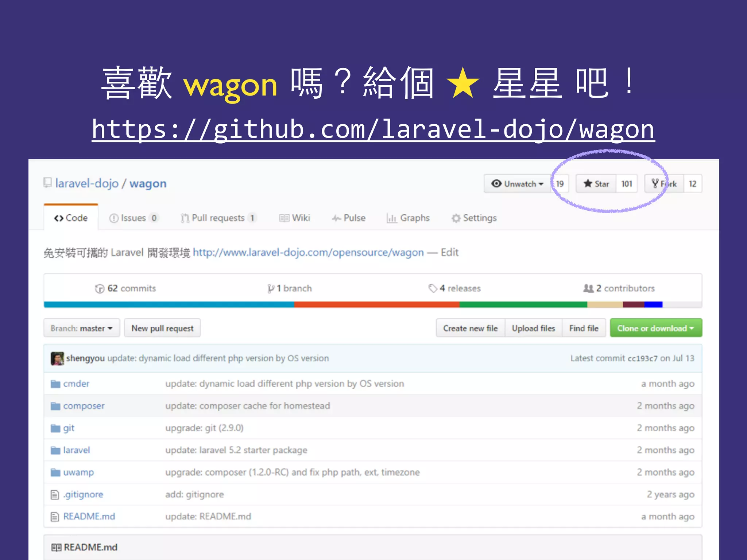Open the README.md file in list
Viewport: 747px width, 560px height.
[89, 517]
